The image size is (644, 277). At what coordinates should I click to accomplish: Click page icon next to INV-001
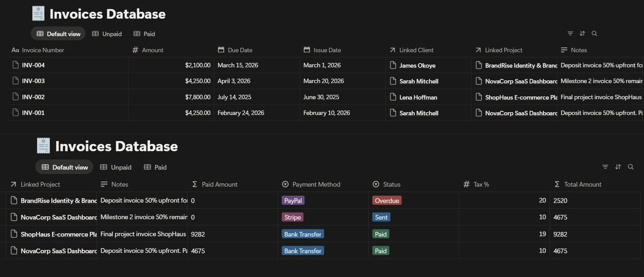pos(15,112)
